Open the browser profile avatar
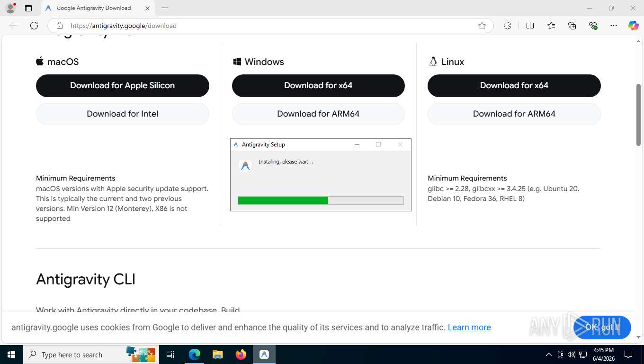The height and width of the screenshot is (364, 644). pyautogui.click(x=10, y=8)
